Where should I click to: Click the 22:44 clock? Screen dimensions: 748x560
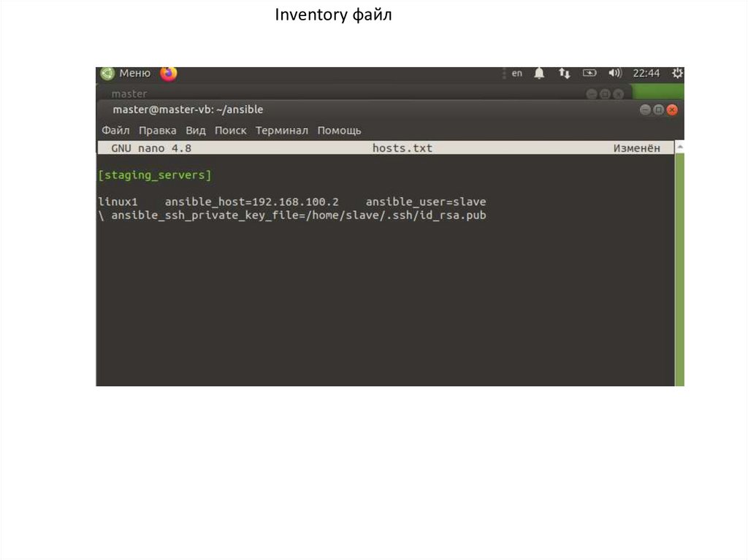[646, 74]
